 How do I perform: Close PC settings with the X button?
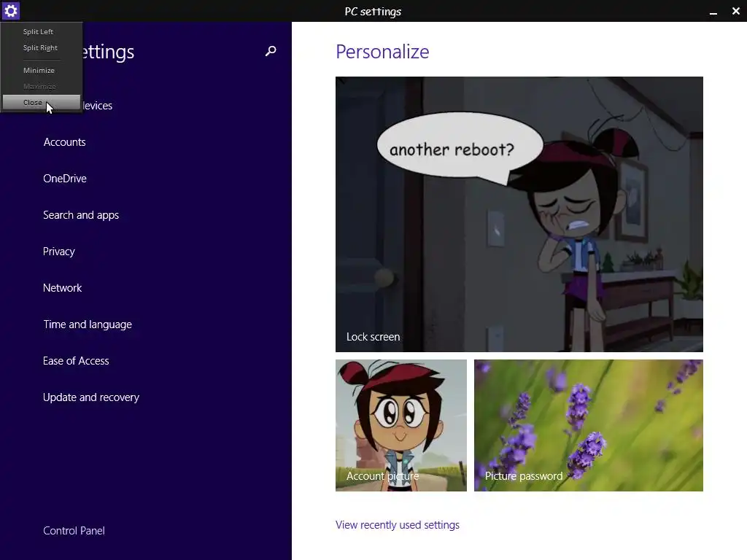[735, 11]
